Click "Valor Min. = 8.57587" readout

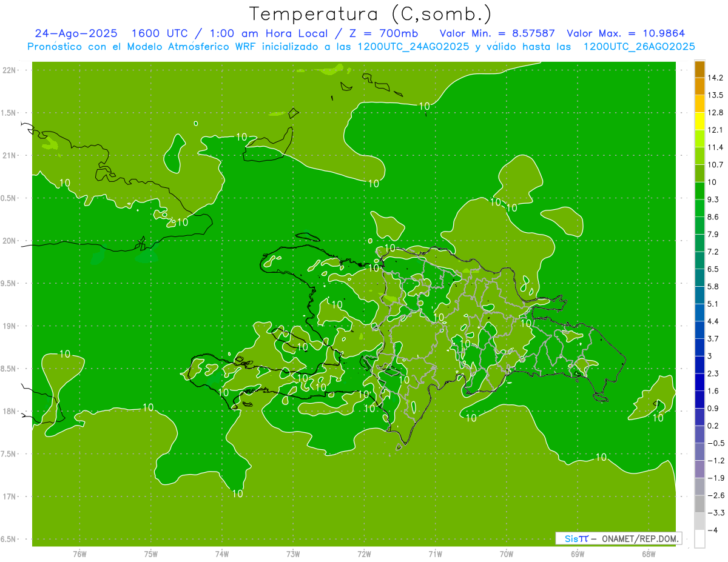click(x=498, y=33)
